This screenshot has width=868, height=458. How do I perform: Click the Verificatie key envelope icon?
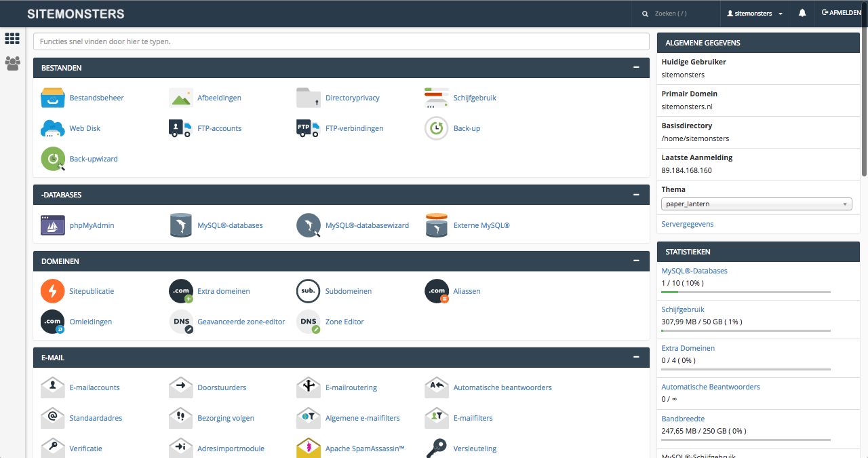53,448
